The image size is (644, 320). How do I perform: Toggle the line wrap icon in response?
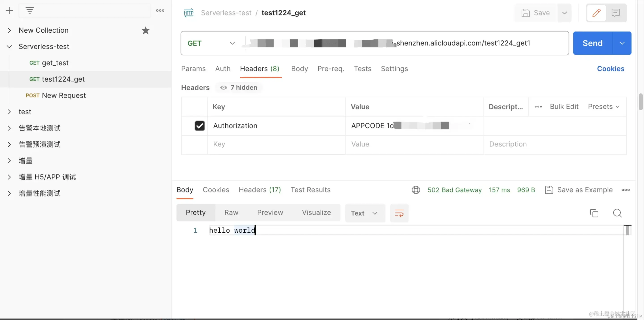(399, 213)
